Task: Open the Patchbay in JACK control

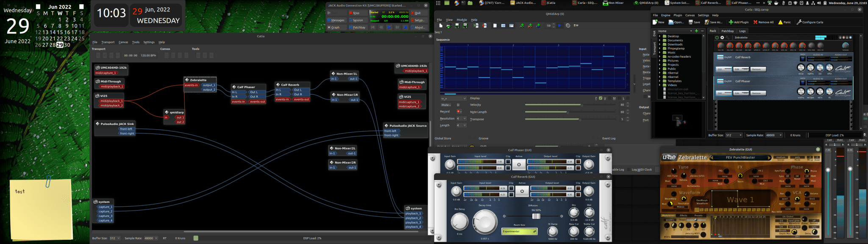Action: 358,27
